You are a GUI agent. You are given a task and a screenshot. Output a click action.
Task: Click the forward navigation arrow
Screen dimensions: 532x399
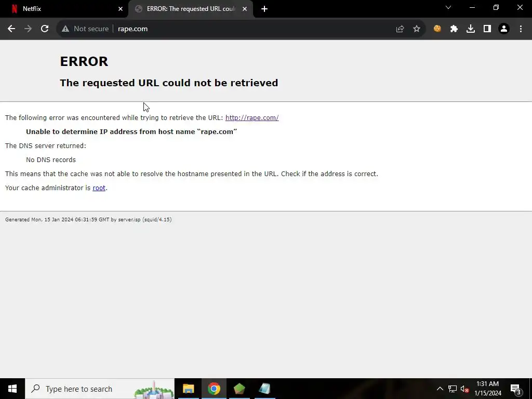28,29
